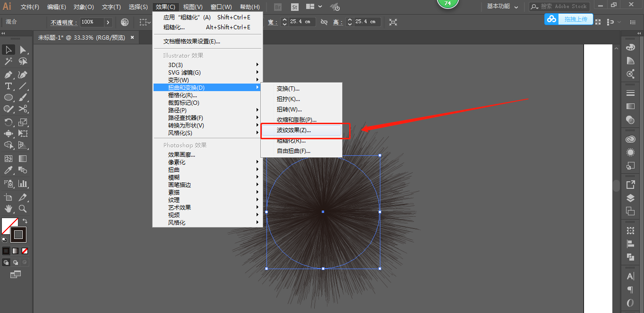The width and height of the screenshot is (644, 313).
Task: Select the Zoom magnifier tool
Action: tap(23, 209)
